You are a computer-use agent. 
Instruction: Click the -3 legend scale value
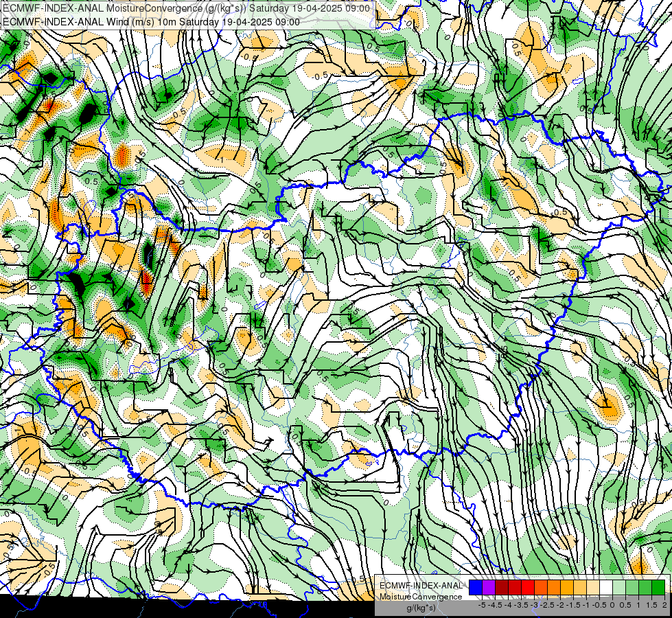[534, 605]
